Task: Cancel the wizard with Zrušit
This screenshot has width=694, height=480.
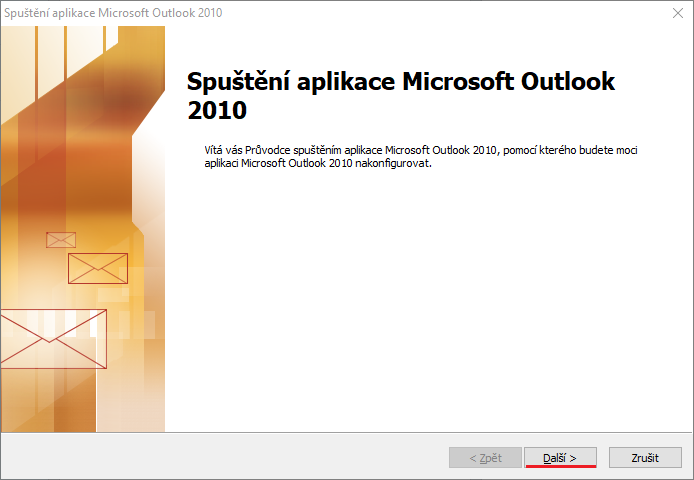Action: click(x=645, y=457)
